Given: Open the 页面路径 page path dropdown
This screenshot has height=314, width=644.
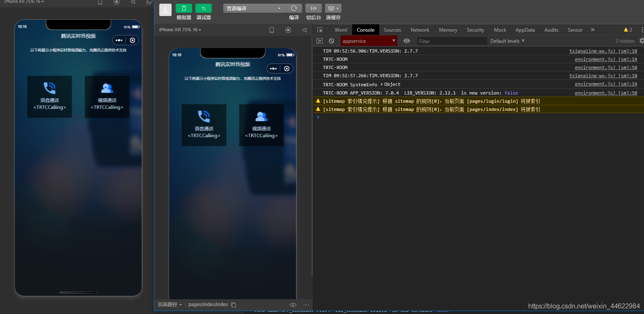Looking at the screenshot, I should tap(170, 305).
